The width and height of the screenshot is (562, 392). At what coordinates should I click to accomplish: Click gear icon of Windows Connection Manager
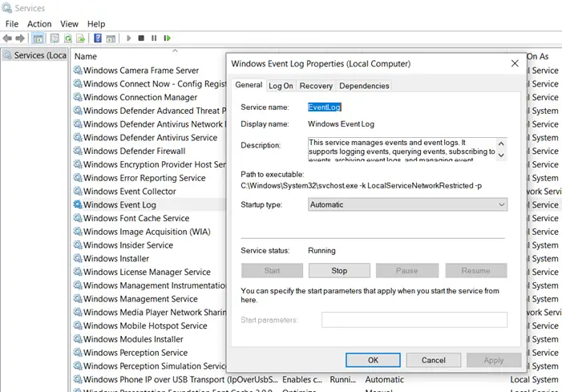click(x=78, y=97)
